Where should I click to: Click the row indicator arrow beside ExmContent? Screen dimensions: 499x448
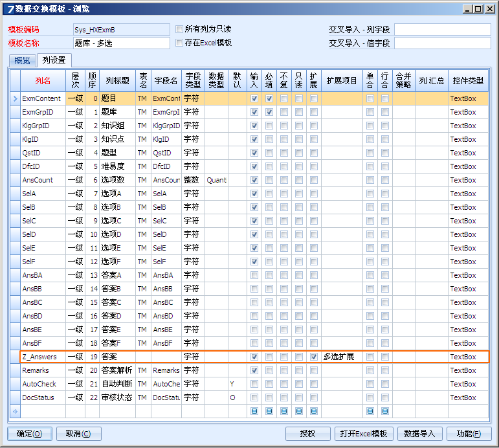(15, 98)
